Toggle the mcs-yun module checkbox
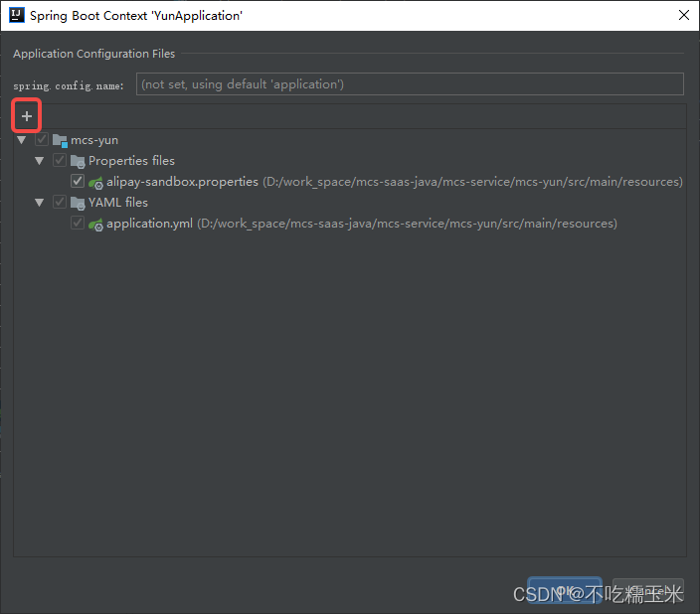 [42, 140]
